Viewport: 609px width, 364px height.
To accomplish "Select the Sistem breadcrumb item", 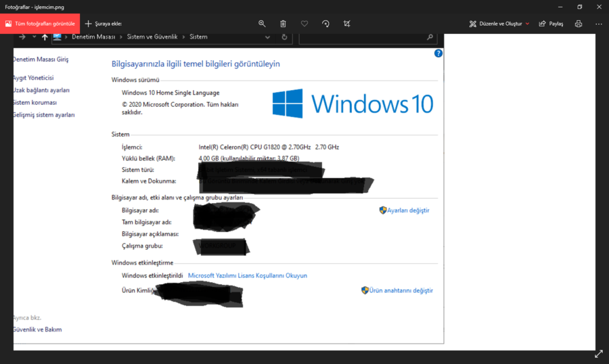I will [x=198, y=37].
